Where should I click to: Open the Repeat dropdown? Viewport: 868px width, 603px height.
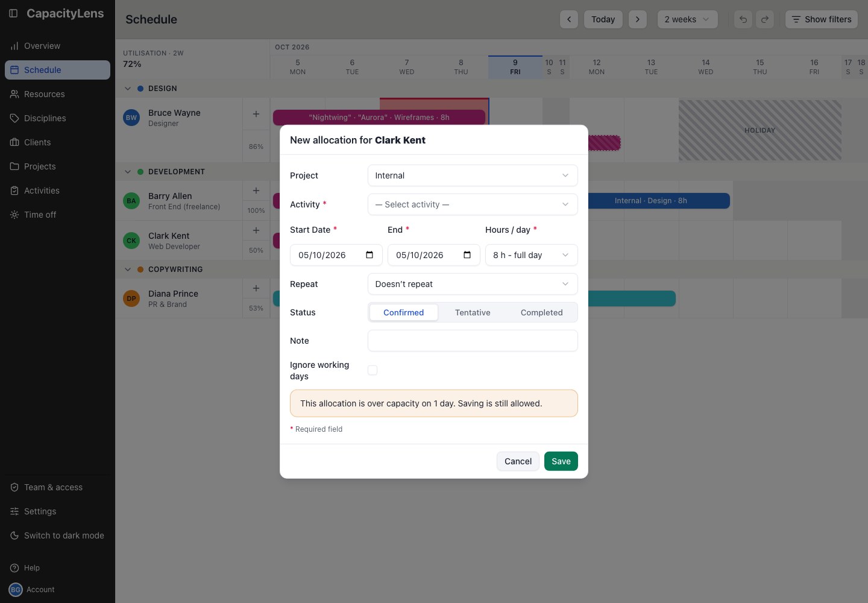point(473,284)
